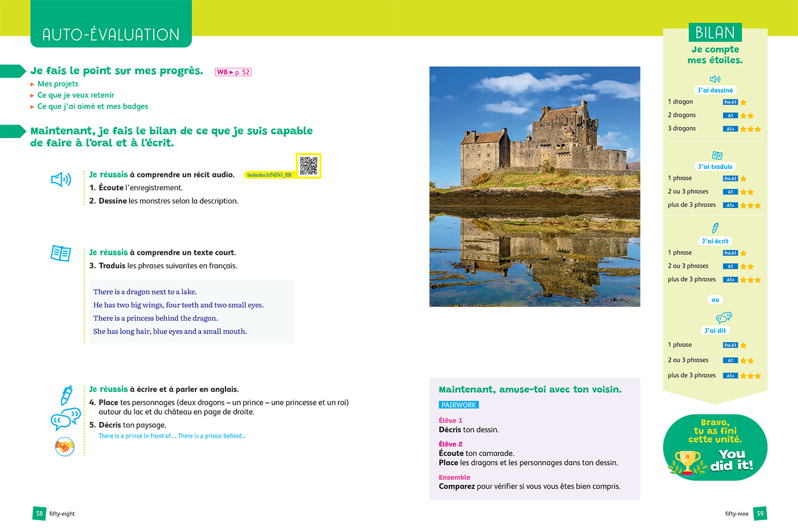The width and height of the screenshot is (798, 532).
Task: Click the small pencil icon above J'ai écrit
Action: click(715, 228)
